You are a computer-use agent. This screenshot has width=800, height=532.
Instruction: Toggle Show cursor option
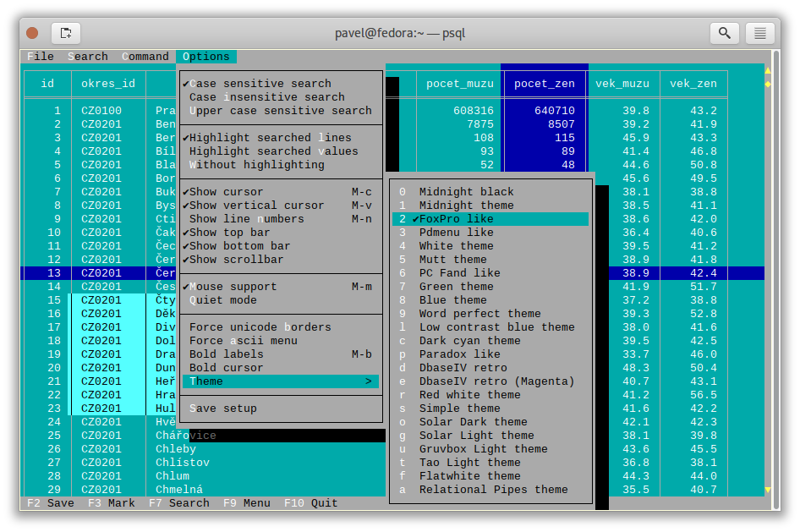coord(281,192)
